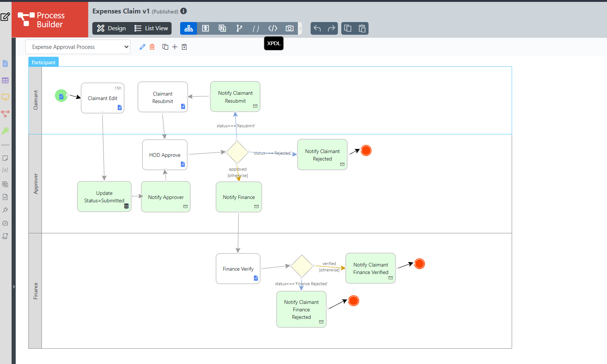Click the screenshot camera icon
Image resolution: width=607 pixels, height=364 pixels.
[x=289, y=28]
